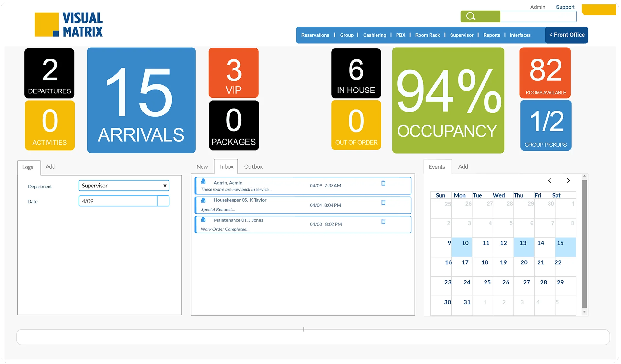The height and width of the screenshot is (364, 621).
Task: Open the Supervisor menu
Action: 462,35
